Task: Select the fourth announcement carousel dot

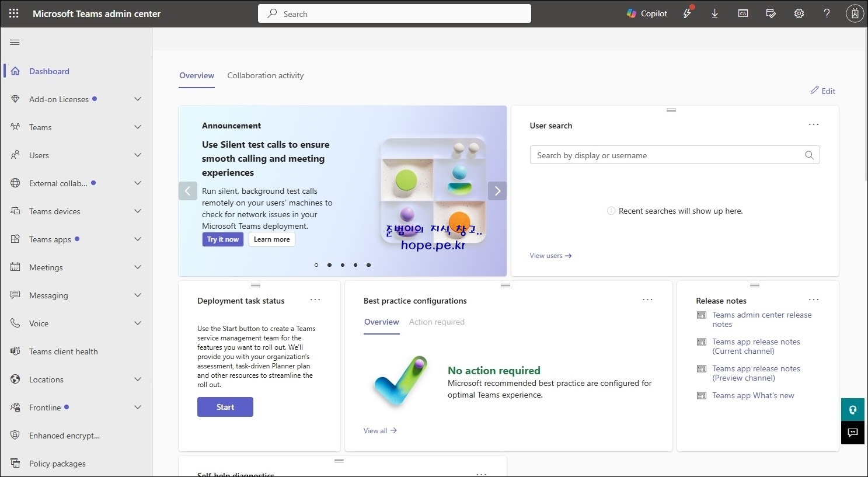Action: [355, 265]
